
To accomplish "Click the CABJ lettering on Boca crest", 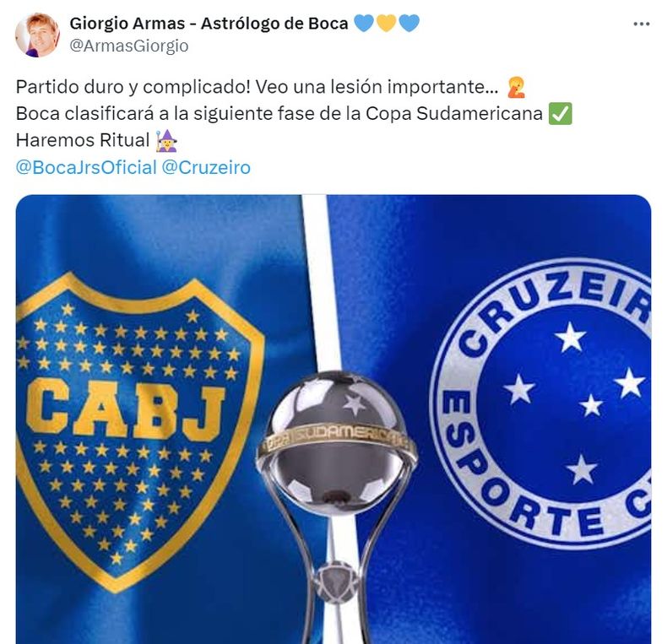I will 125,409.
